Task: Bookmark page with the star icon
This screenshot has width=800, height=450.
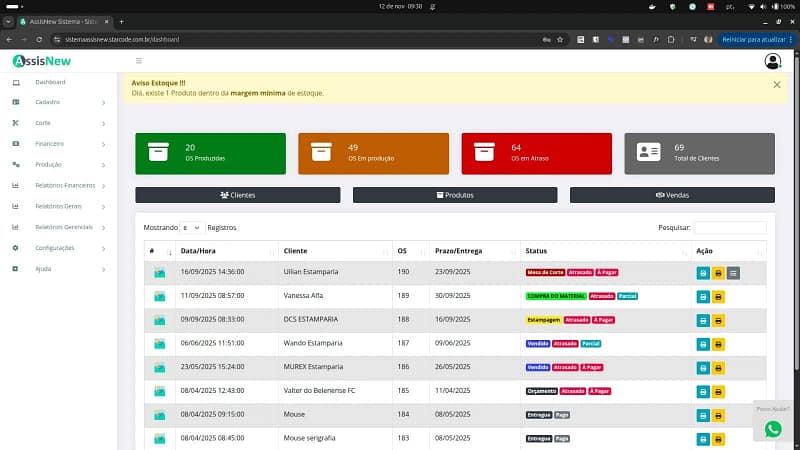Action: [x=560, y=39]
